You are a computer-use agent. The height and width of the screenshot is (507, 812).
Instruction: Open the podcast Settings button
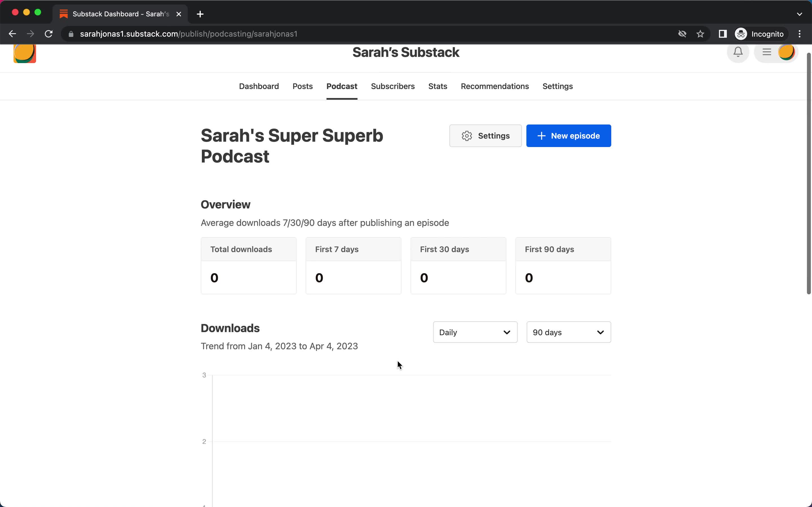point(485,135)
